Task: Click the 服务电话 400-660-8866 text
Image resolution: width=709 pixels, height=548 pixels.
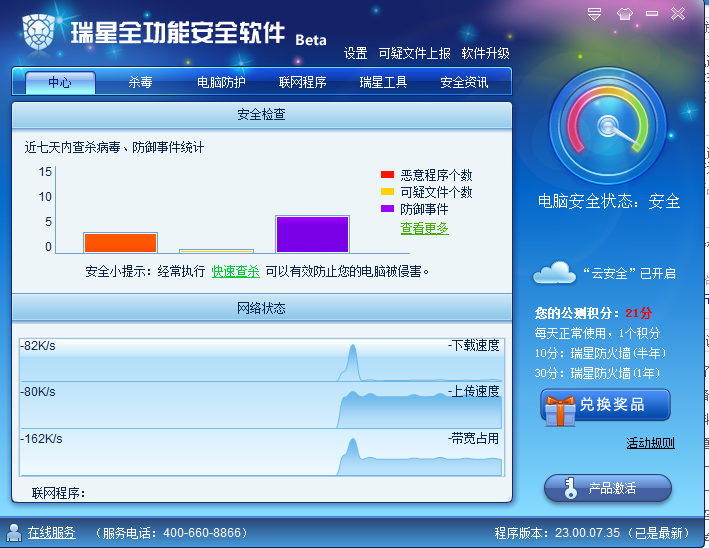Action: tap(171, 533)
